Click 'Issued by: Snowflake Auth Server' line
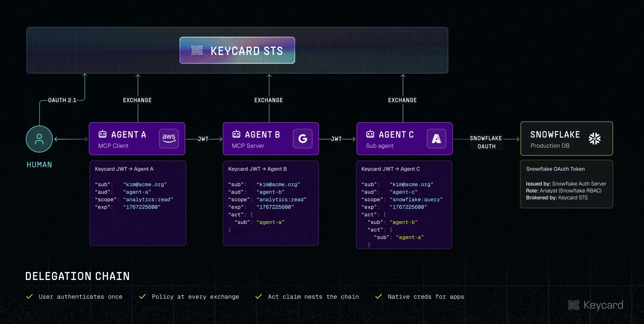Viewport: 644px width, 324px height. [x=566, y=184]
